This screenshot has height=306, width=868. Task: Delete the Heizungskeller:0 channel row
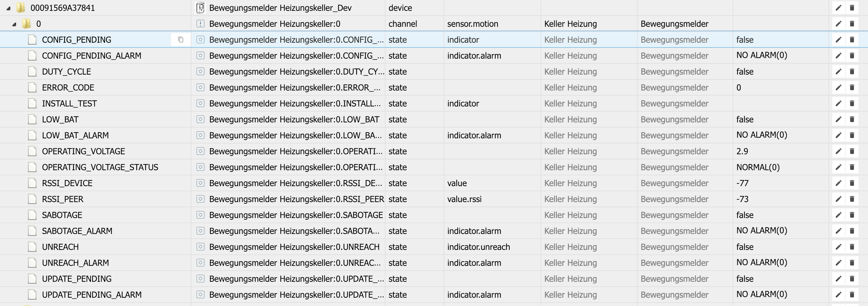pos(852,24)
